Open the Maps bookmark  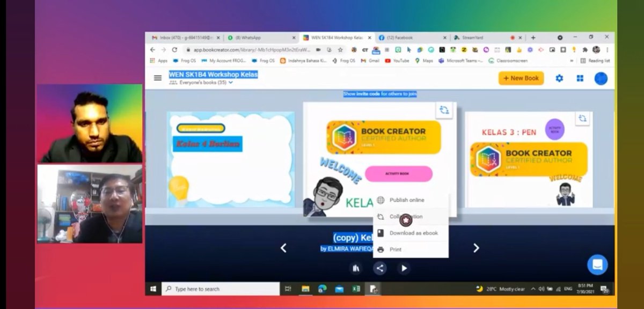pyautogui.click(x=424, y=61)
